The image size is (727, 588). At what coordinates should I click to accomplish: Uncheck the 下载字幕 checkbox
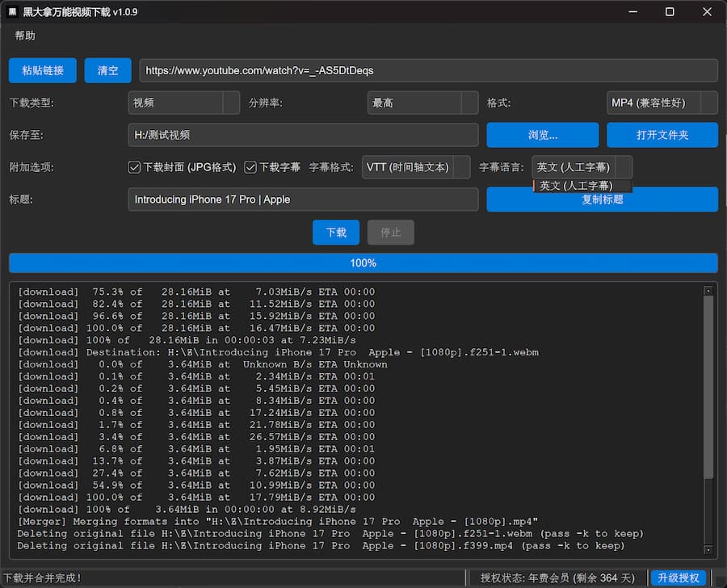pyautogui.click(x=251, y=167)
